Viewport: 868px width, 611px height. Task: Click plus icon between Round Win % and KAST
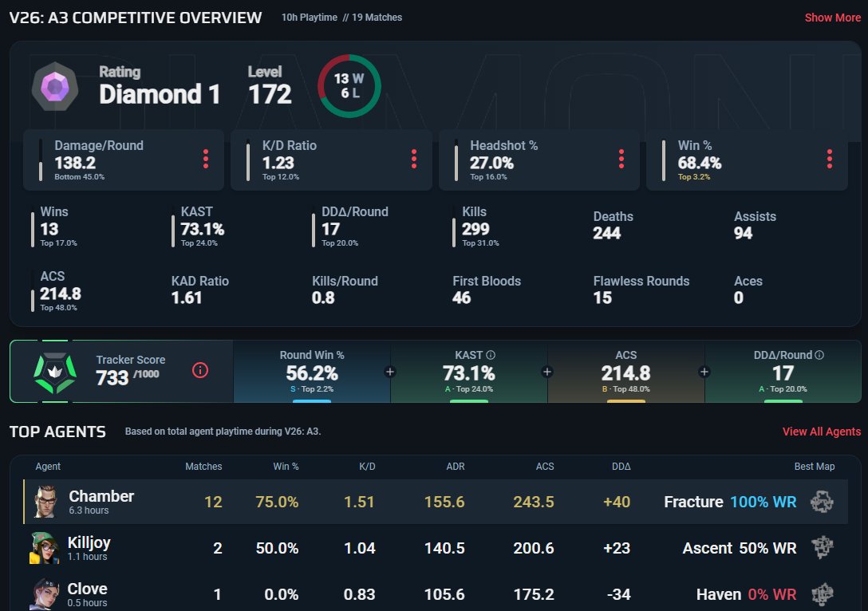[389, 372]
